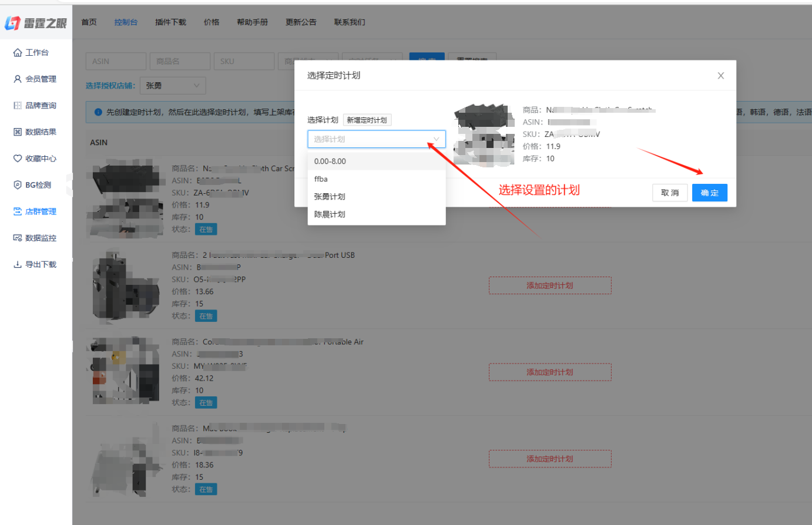812x525 pixels.
Task: Open the 插件下载 navigation tab
Action: click(x=170, y=22)
